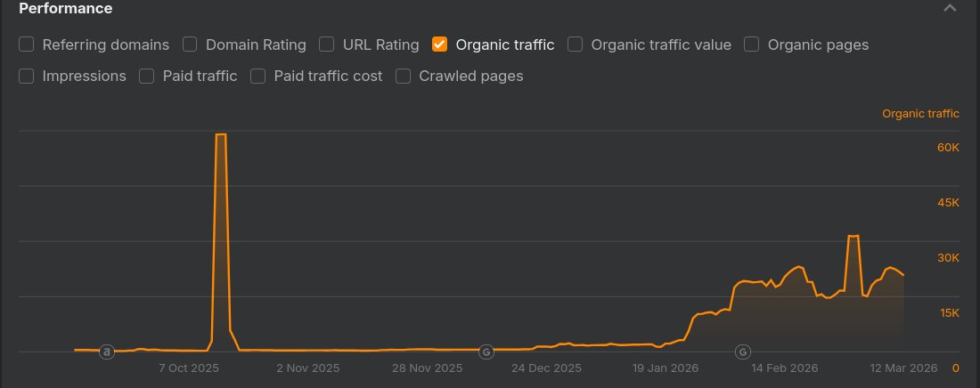Click the 15K axis value
The height and width of the screenshot is (388, 980).
[x=950, y=313]
